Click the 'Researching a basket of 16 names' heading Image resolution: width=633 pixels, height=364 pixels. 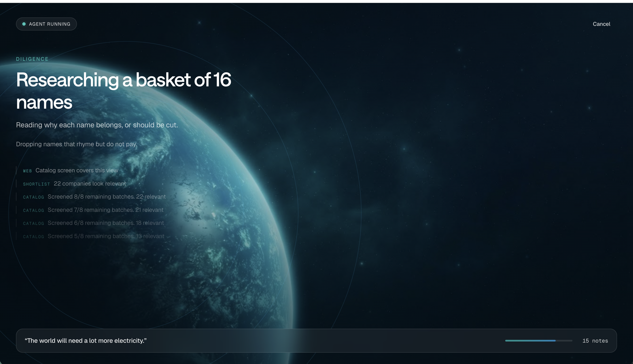tap(124, 91)
